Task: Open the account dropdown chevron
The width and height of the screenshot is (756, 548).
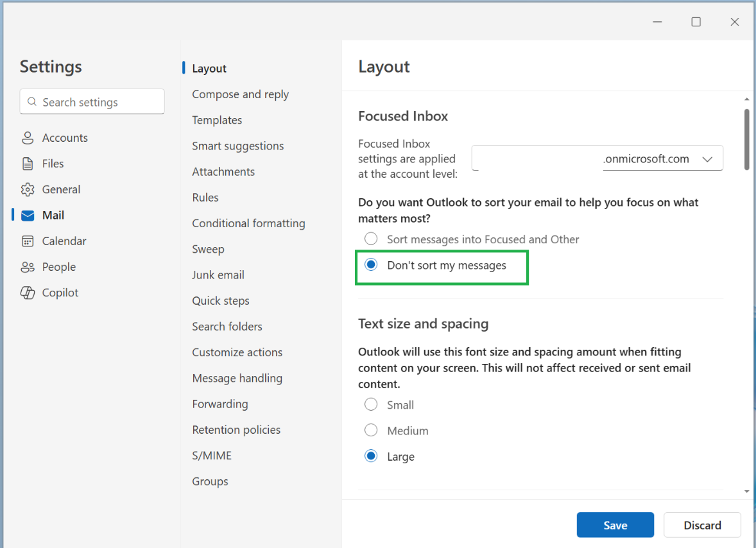Action: pyautogui.click(x=707, y=159)
